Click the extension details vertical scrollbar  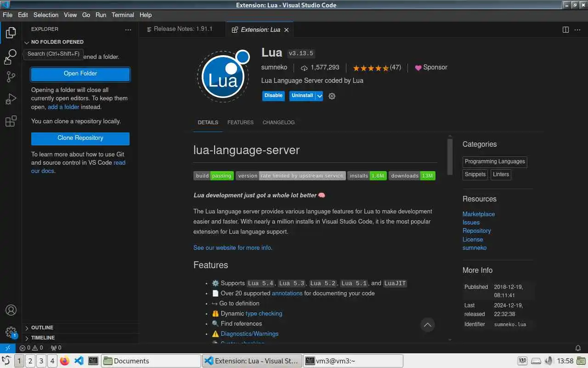pos(450,156)
